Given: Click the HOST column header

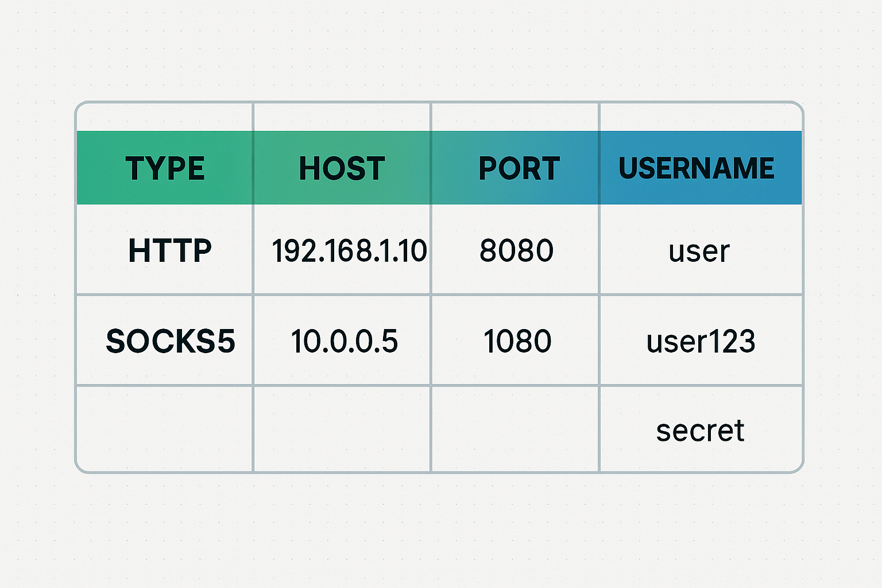Looking at the screenshot, I should (x=342, y=168).
